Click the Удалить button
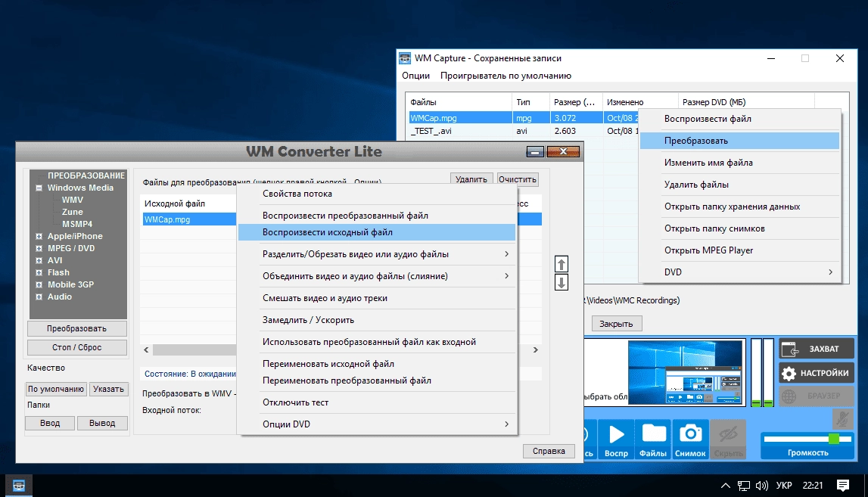This screenshot has width=868, height=497. [x=471, y=179]
